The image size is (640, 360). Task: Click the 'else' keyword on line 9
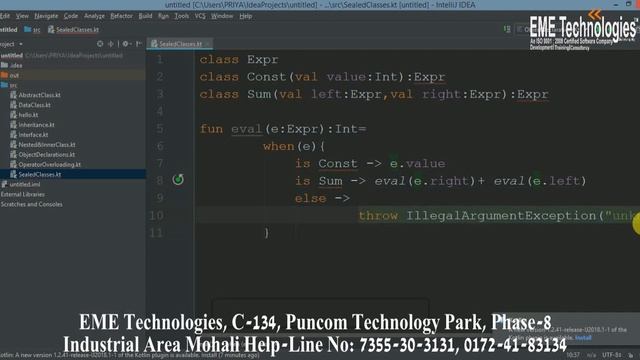pos(310,198)
